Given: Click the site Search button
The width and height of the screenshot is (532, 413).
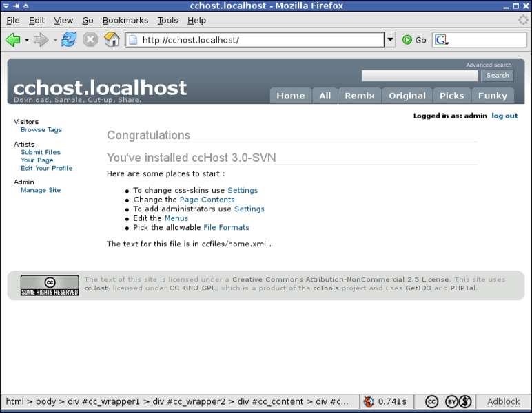Looking at the screenshot, I should point(498,76).
